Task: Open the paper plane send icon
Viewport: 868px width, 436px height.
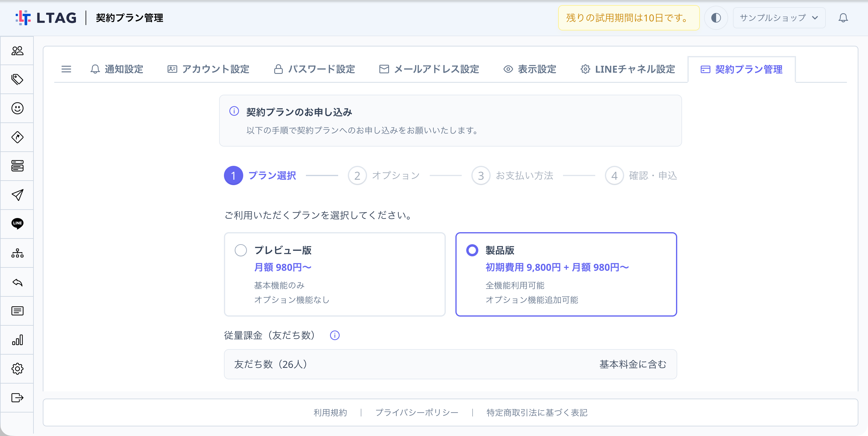Action: coord(17,195)
